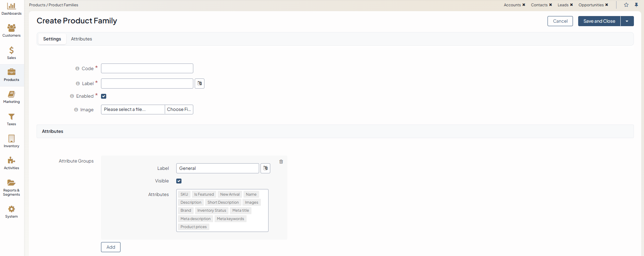The width and height of the screenshot is (644, 256).
Task: Open the Accounts pinned link
Action: (x=512, y=5)
